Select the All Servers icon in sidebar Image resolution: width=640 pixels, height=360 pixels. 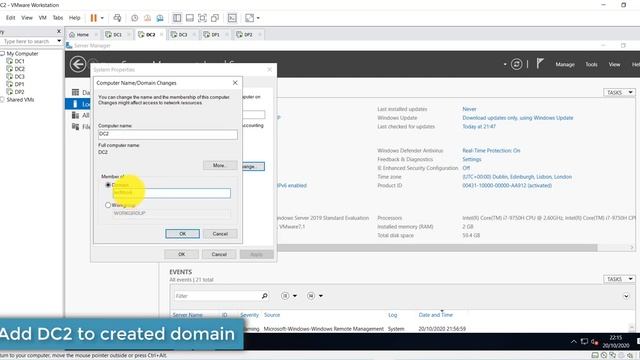pos(75,115)
